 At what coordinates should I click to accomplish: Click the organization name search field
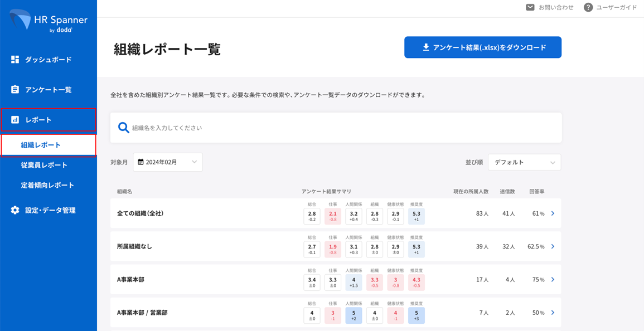point(340,128)
